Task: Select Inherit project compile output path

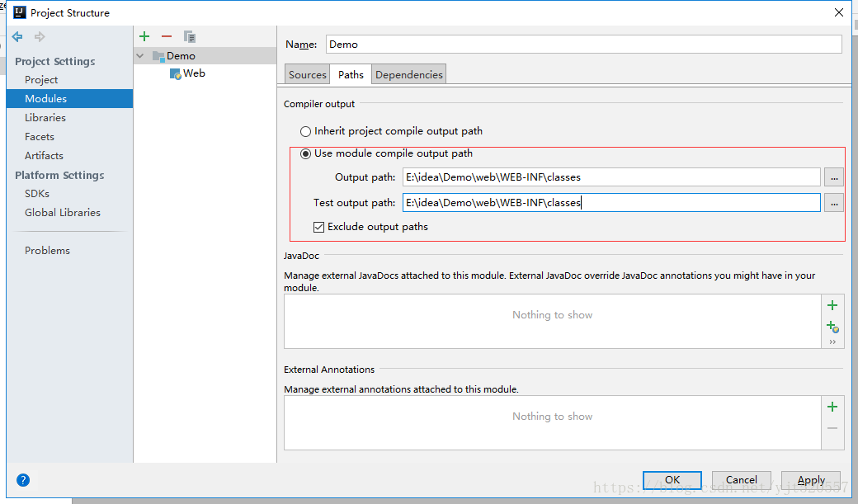Action: point(391,131)
